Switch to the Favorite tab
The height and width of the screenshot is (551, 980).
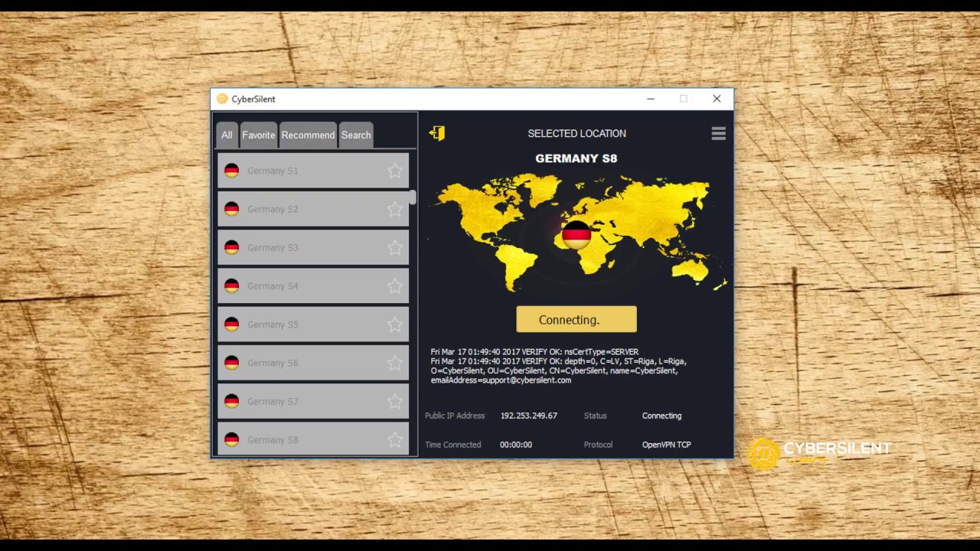tap(259, 135)
